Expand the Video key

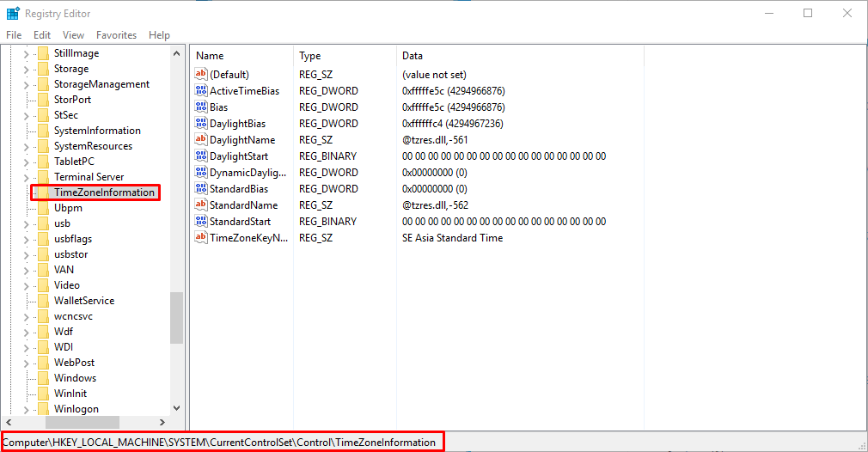[26, 286]
